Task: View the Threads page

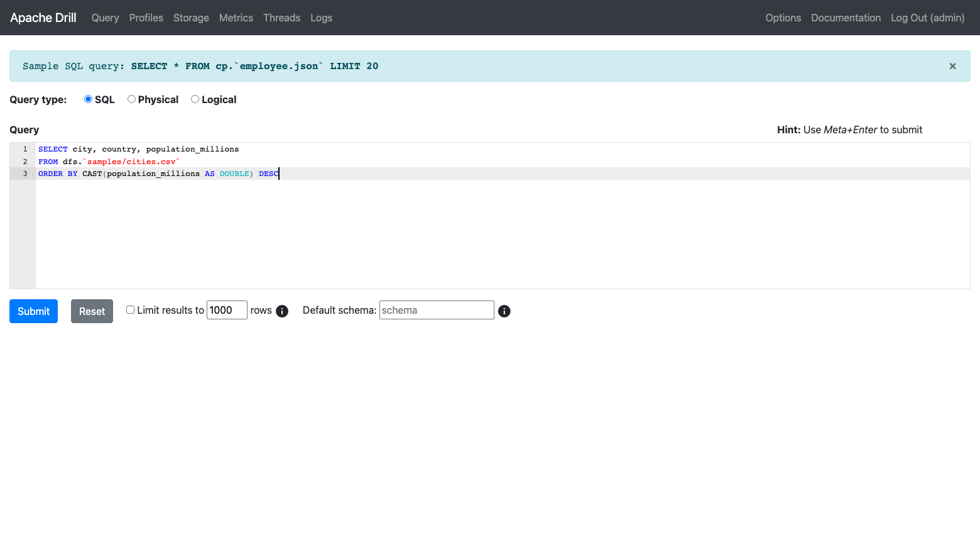Action: pos(281,18)
